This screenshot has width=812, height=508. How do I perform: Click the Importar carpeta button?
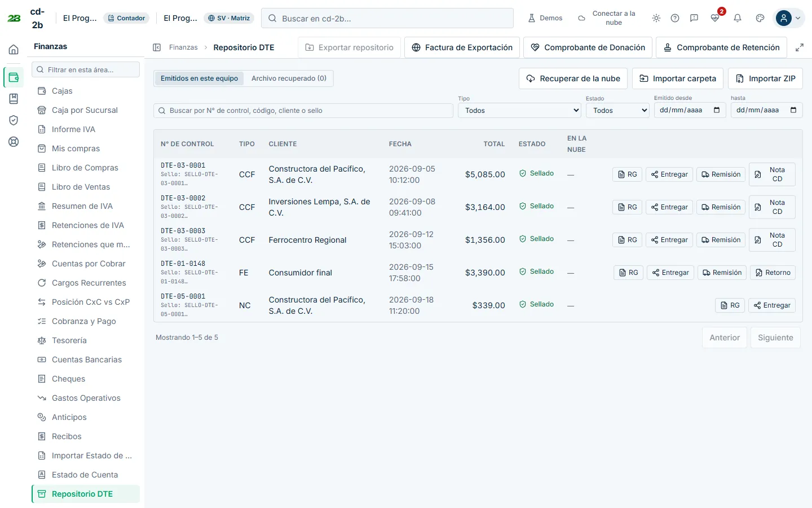(x=677, y=78)
